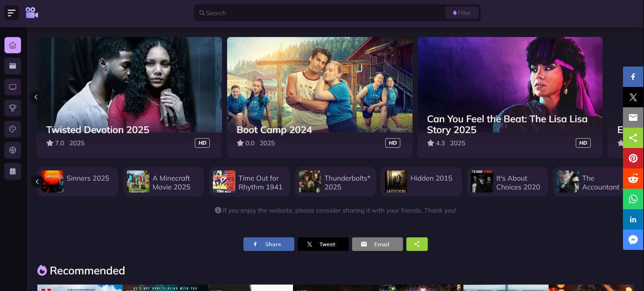The height and width of the screenshot is (291, 644).
Task: Slide featured carousel to previous item
Action: tap(36, 97)
